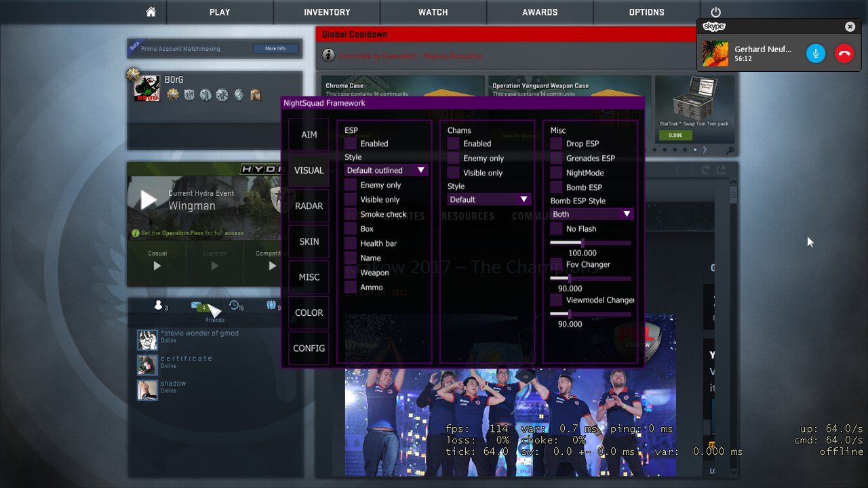Viewport: 868px width, 488px height.
Task: Click the power quit icon
Action: tap(715, 12)
